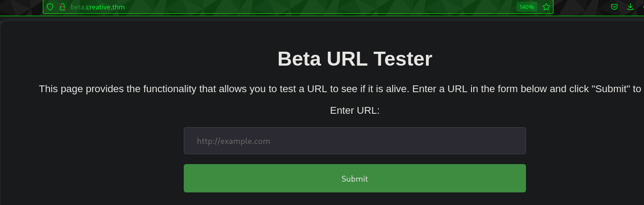This screenshot has height=205, width=644.
Task: Reset the 140% zoom level badge
Action: (x=526, y=7)
